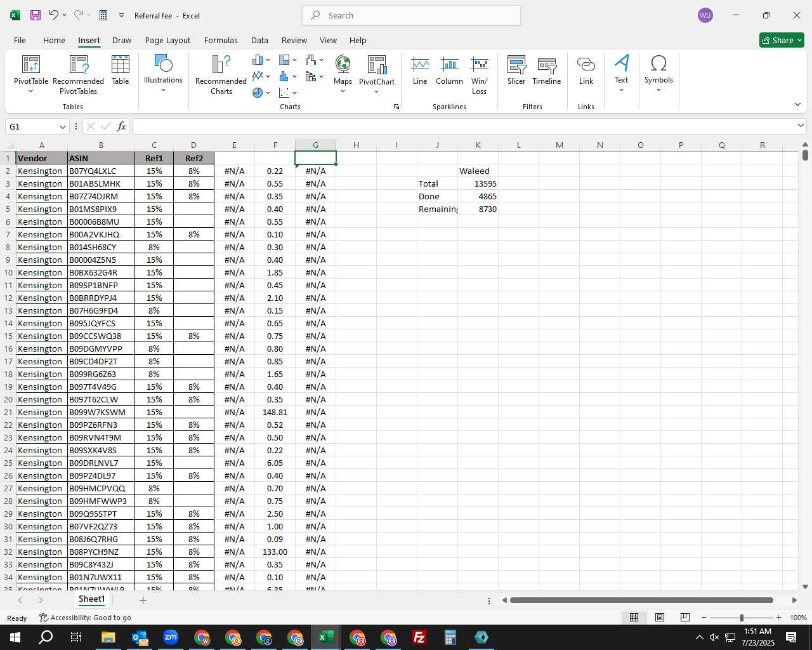Image resolution: width=812 pixels, height=650 pixels.
Task: Click the Link icon
Action: (586, 70)
